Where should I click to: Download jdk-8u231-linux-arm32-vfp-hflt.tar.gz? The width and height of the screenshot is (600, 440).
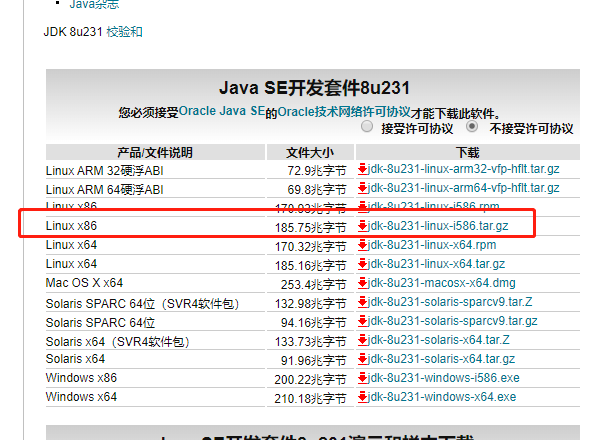(463, 169)
